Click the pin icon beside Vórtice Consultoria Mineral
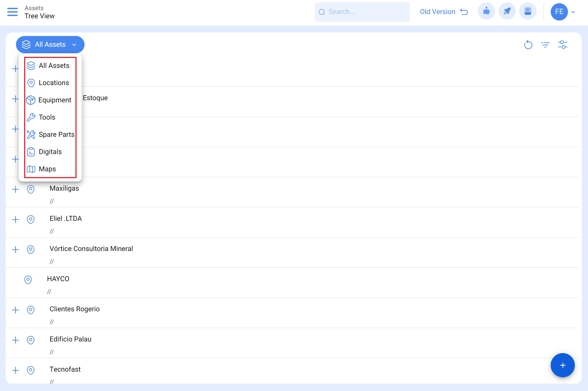 point(31,250)
